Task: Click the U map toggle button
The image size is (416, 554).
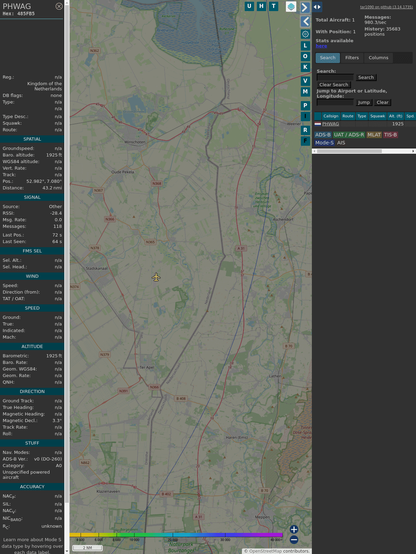Action: (249, 6)
